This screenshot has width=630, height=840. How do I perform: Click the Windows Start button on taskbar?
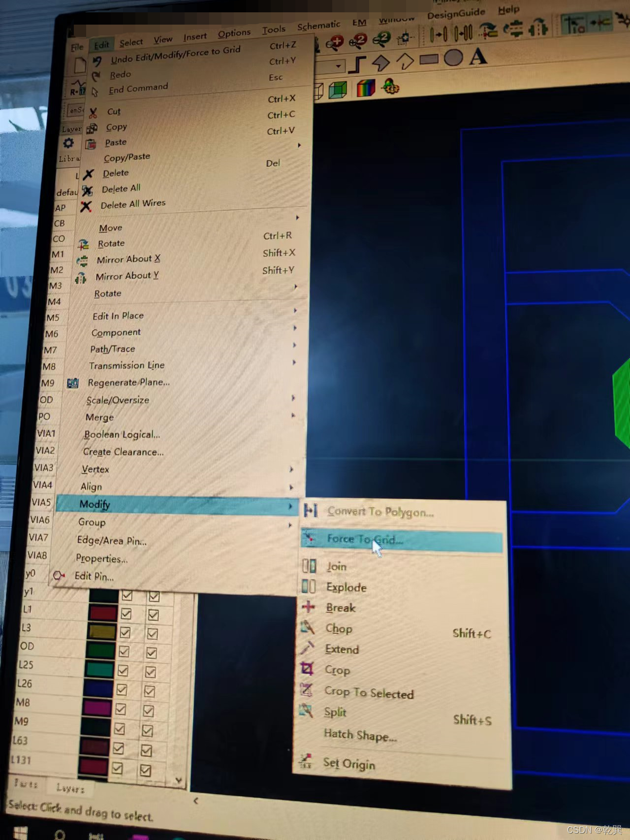click(x=20, y=833)
